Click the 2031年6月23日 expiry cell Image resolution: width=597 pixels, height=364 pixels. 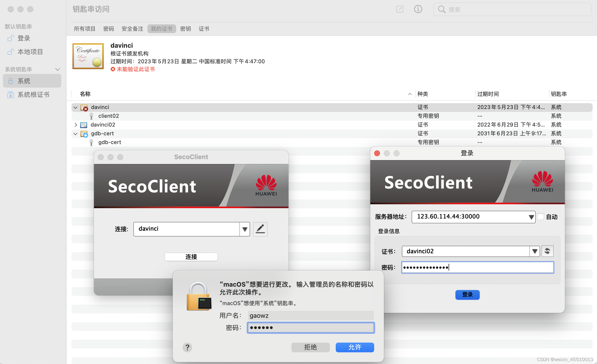tap(512, 134)
